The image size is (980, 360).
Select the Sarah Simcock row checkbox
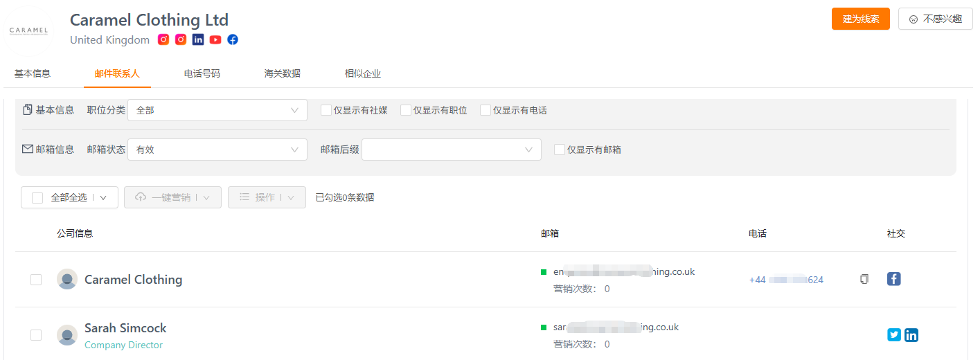tap(36, 335)
